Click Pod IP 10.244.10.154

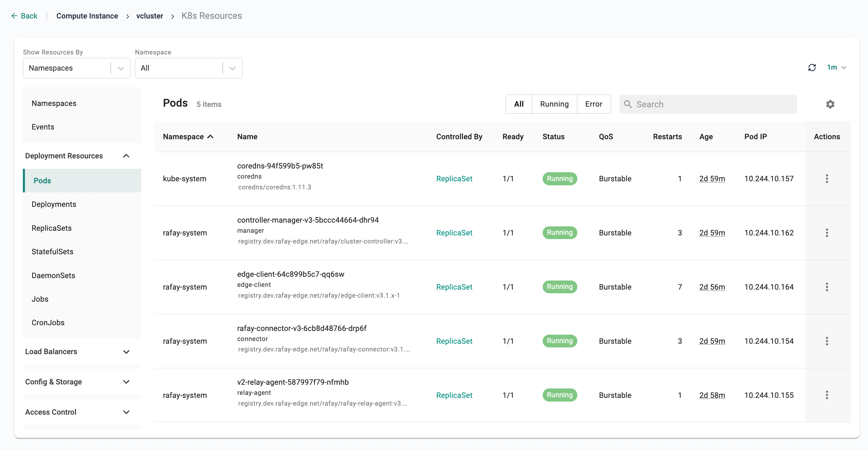coord(769,341)
